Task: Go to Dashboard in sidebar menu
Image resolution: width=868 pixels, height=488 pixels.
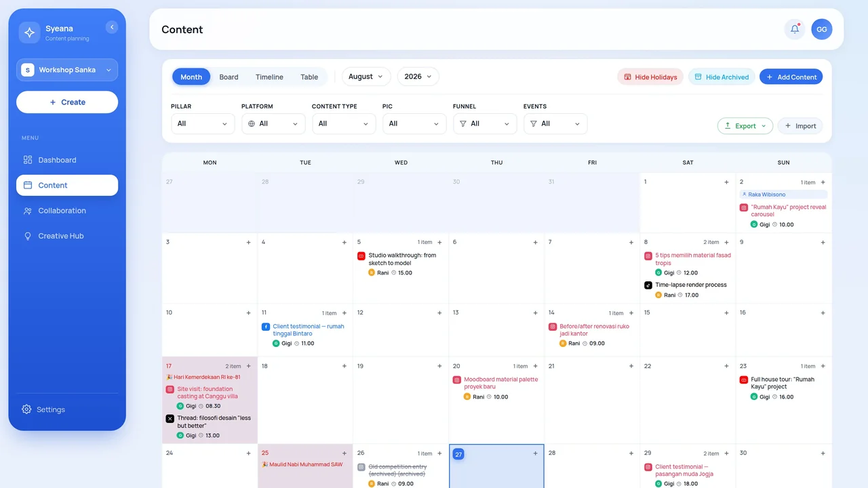Action: pyautogui.click(x=67, y=160)
